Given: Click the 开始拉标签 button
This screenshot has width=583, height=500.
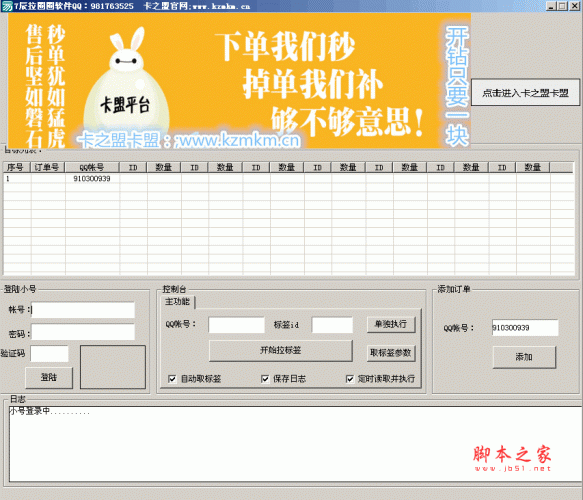Looking at the screenshot, I should [x=281, y=350].
